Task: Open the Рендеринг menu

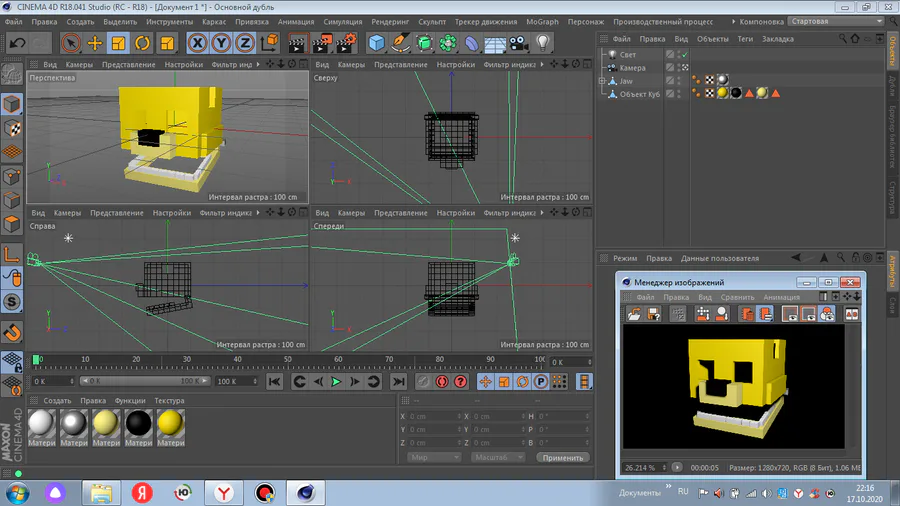Action: pos(389,21)
